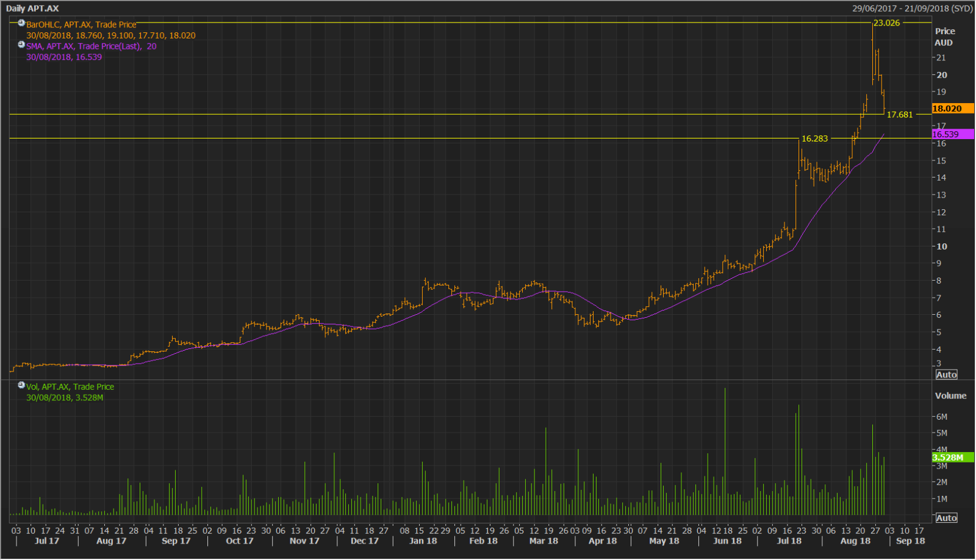Click the 'Jan 18' month label
This screenshot has width=976, height=560.
423,541
